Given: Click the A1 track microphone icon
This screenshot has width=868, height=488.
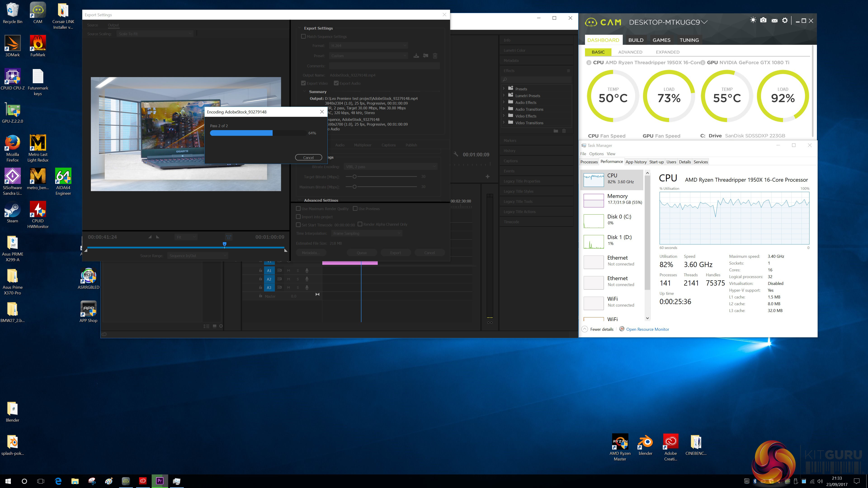Looking at the screenshot, I should (x=307, y=270).
